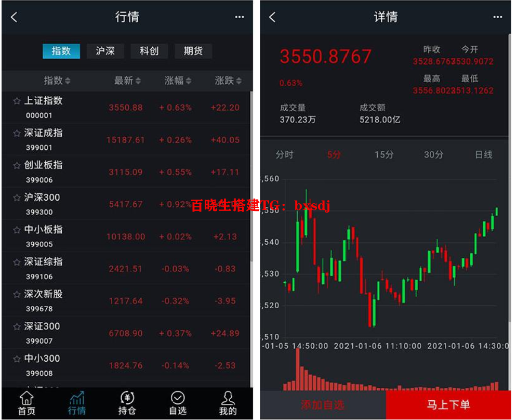517x420 pixels.
Task: Click index code 399300 under 沪深300
Action: coord(39,212)
